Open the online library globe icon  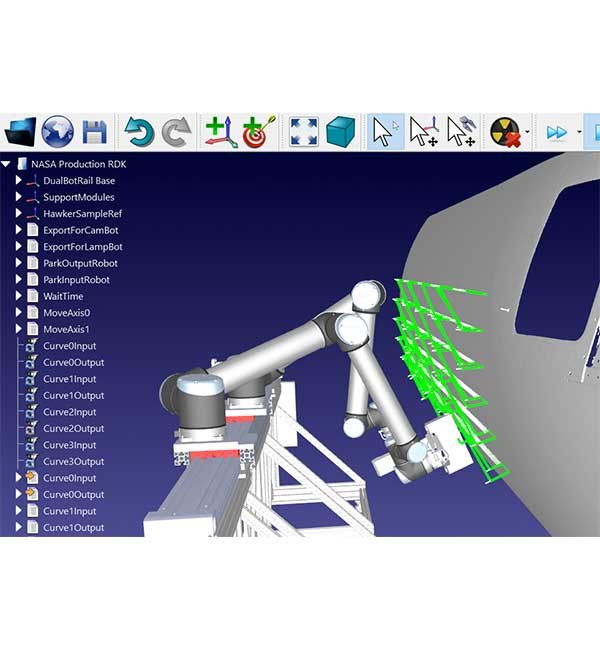click(x=57, y=131)
